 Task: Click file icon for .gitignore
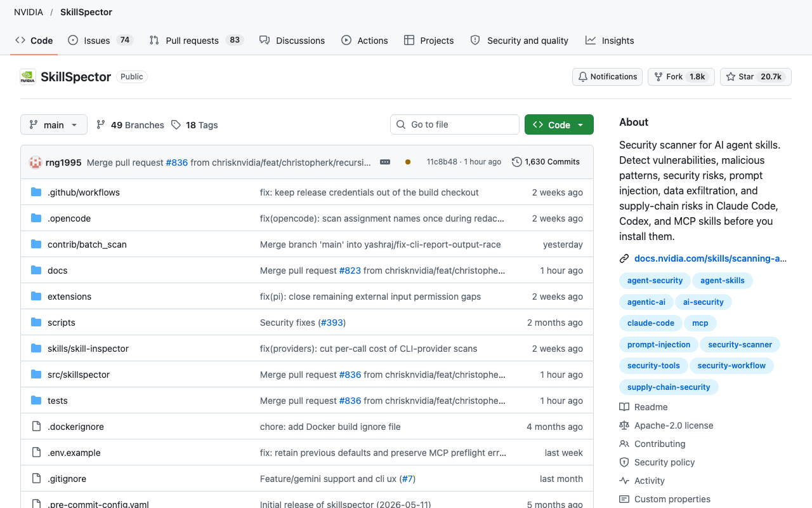click(x=36, y=479)
